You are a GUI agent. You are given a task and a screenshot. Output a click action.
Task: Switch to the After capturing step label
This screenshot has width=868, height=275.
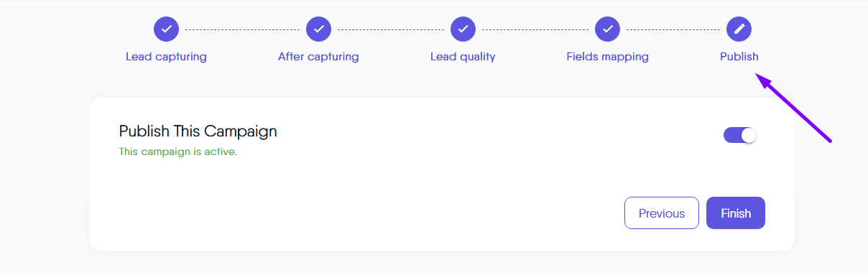tap(318, 57)
